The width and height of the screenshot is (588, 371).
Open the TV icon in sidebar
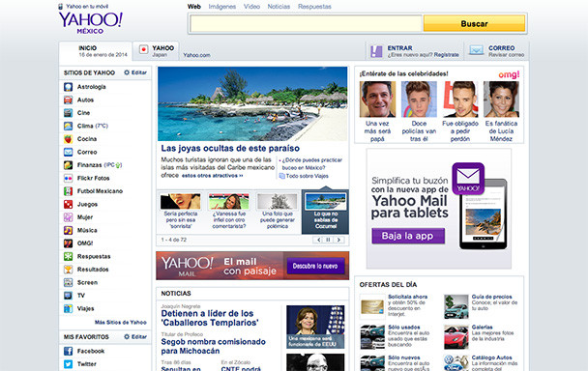coord(68,296)
